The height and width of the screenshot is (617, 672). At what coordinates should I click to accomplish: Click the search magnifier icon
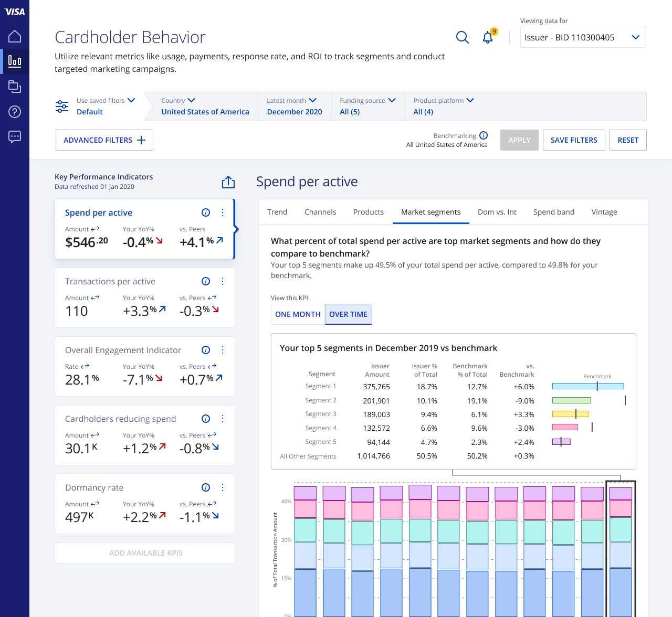coord(462,37)
